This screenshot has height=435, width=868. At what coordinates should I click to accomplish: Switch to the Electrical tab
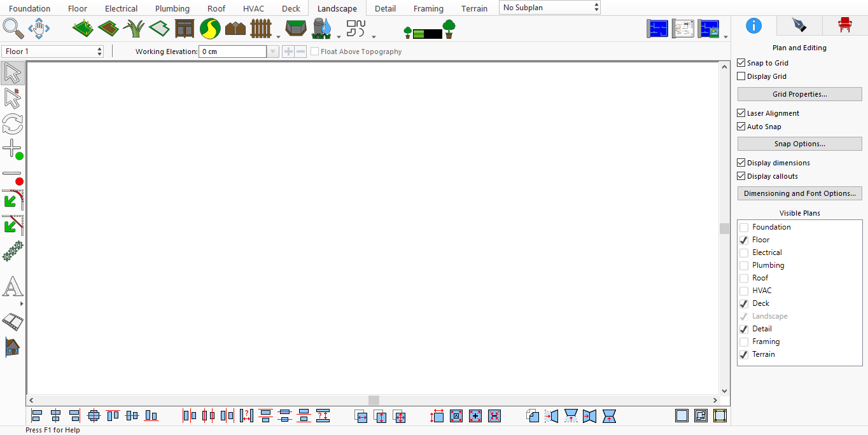[x=121, y=8]
